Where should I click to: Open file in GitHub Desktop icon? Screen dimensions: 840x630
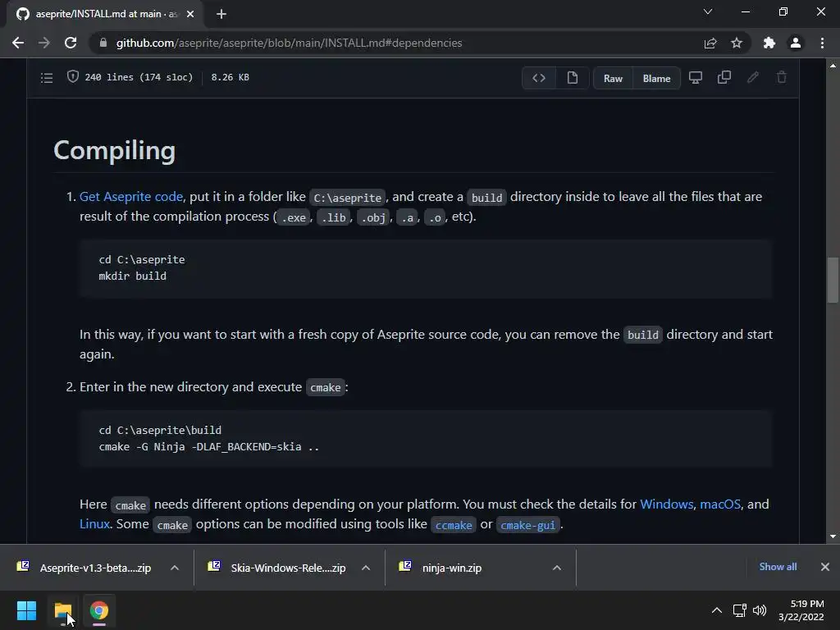[x=696, y=78]
